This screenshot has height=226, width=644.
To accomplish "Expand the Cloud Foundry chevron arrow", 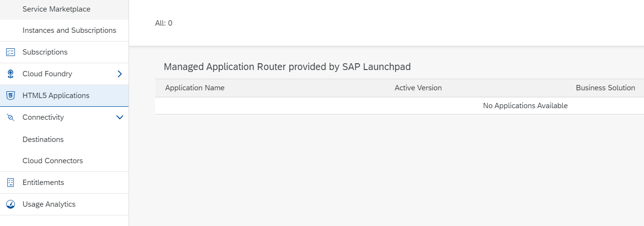I will (x=120, y=74).
